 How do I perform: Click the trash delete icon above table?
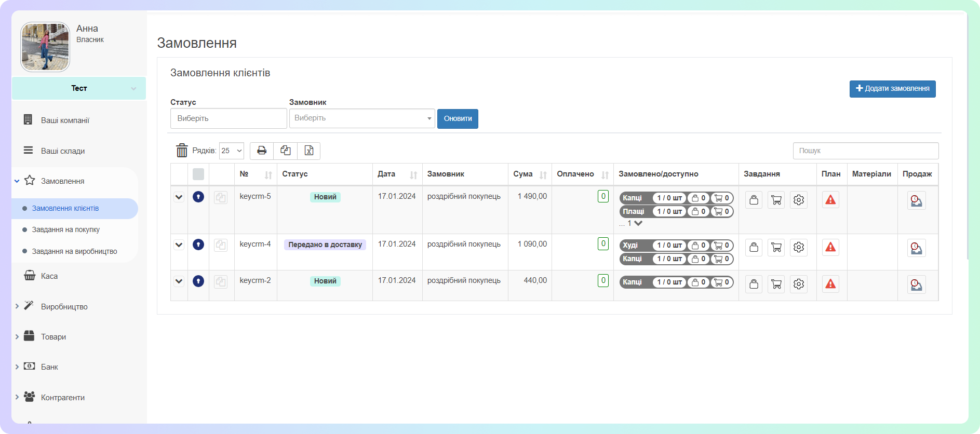tap(182, 151)
